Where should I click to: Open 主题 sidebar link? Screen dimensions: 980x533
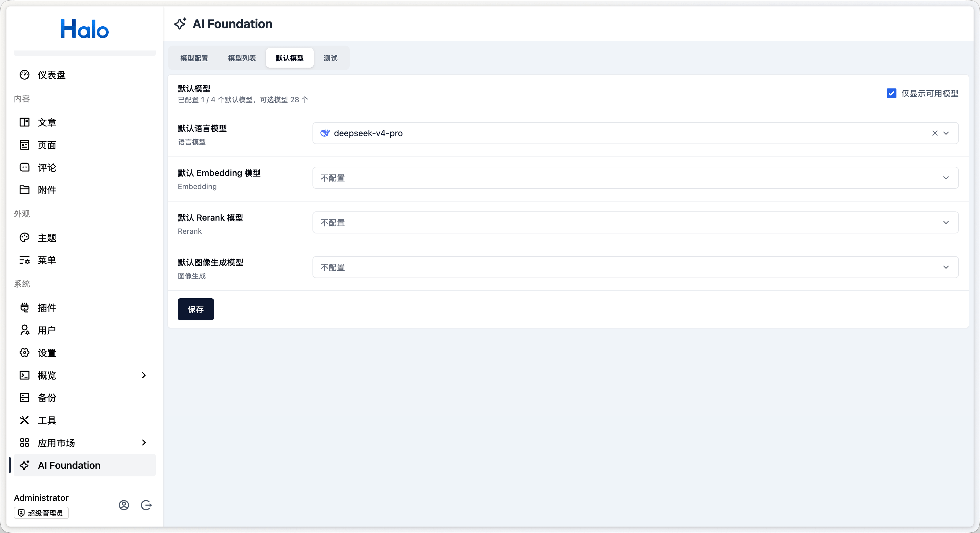(84, 238)
